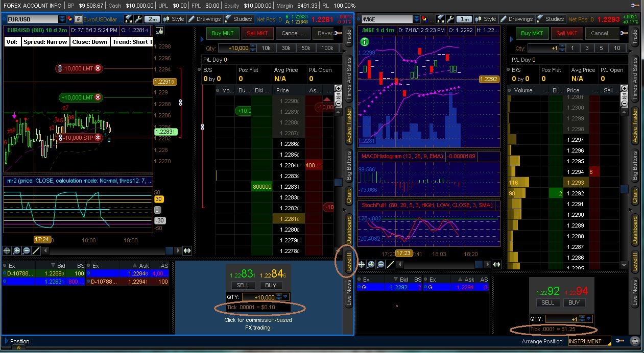Click the expand-arrows icon under EUR/USD chart
644x353 pixels.
pos(187,250)
